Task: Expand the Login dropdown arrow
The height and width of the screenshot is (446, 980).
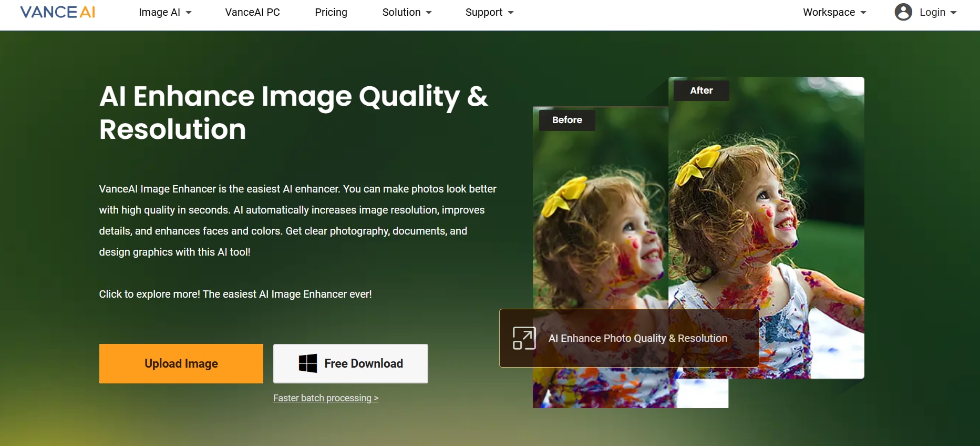Action: click(x=954, y=13)
